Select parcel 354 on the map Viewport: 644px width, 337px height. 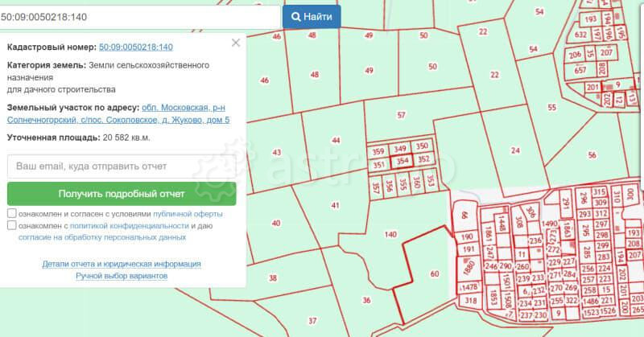point(402,161)
